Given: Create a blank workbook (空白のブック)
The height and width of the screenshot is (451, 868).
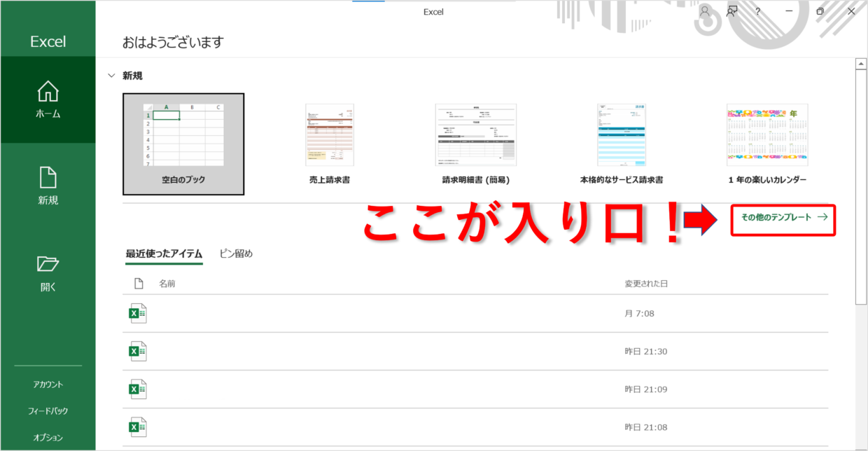Looking at the screenshot, I should (183, 144).
